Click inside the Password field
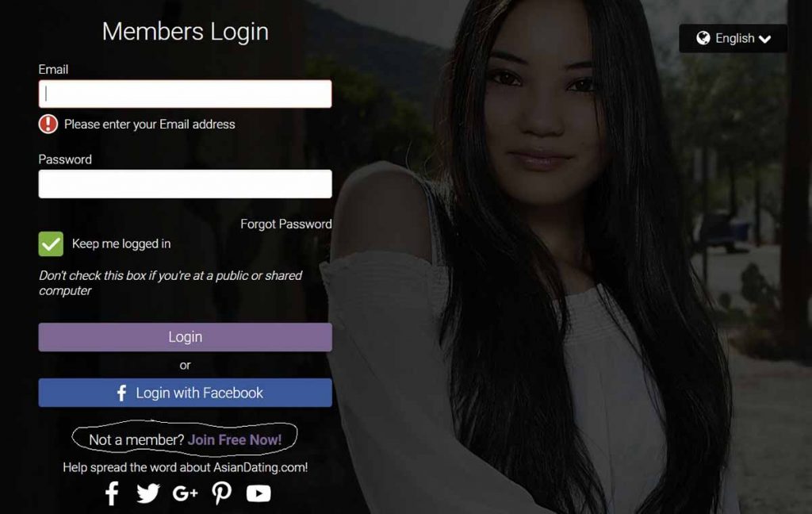The height and width of the screenshot is (514, 812). 186,184
